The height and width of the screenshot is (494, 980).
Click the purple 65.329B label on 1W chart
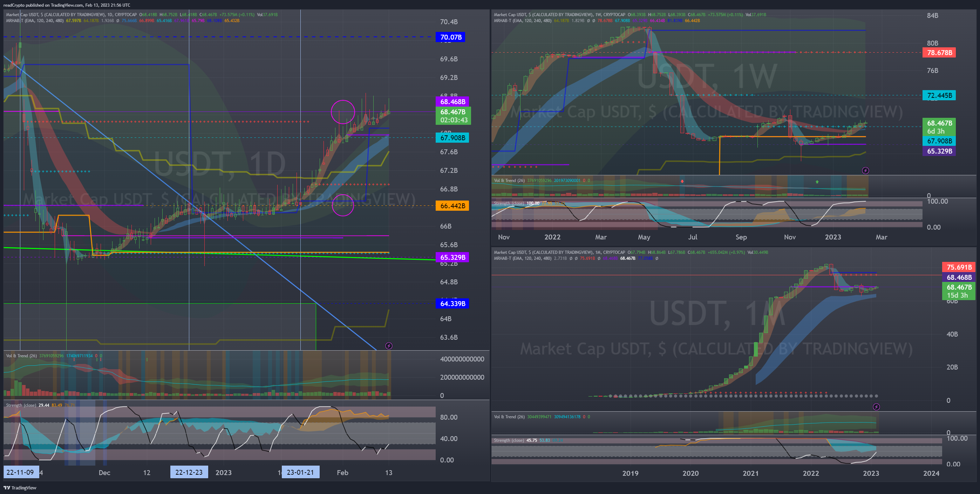pyautogui.click(x=939, y=151)
